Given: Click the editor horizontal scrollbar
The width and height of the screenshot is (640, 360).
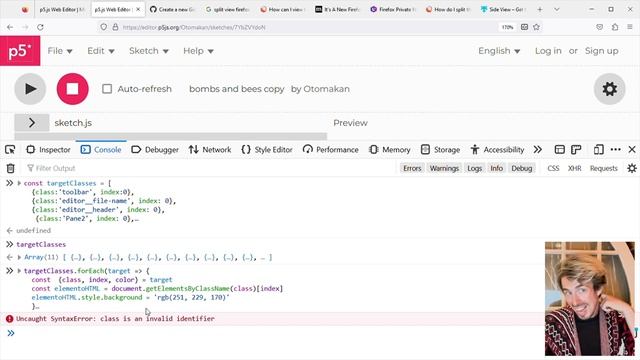Looking at the screenshot, I should tap(171, 136).
